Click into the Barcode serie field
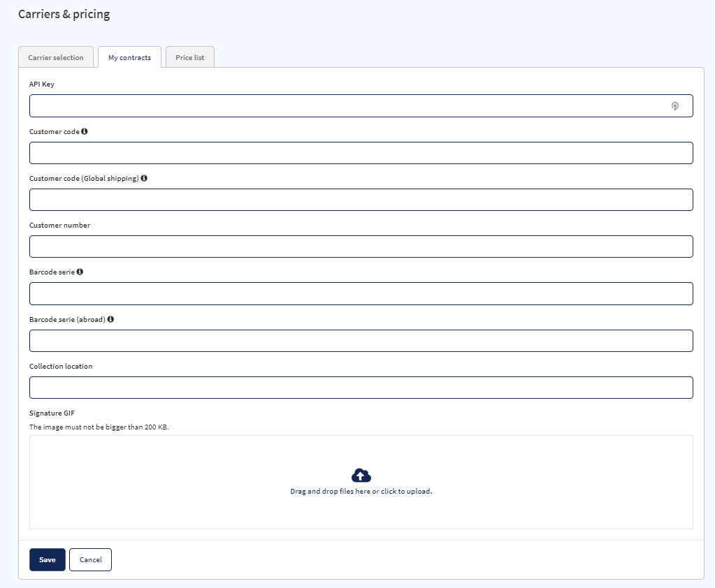The width and height of the screenshot is (715, 588). (x=361, y=294)
